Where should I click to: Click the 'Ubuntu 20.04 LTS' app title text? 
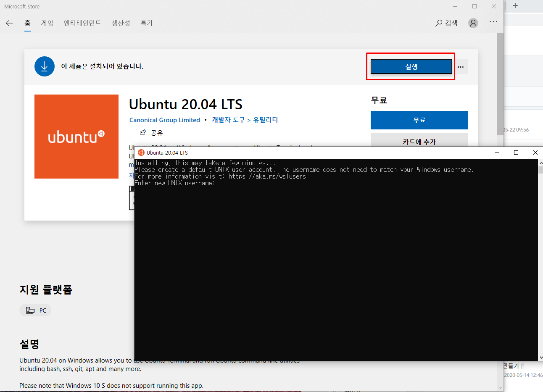coord(186,104)
